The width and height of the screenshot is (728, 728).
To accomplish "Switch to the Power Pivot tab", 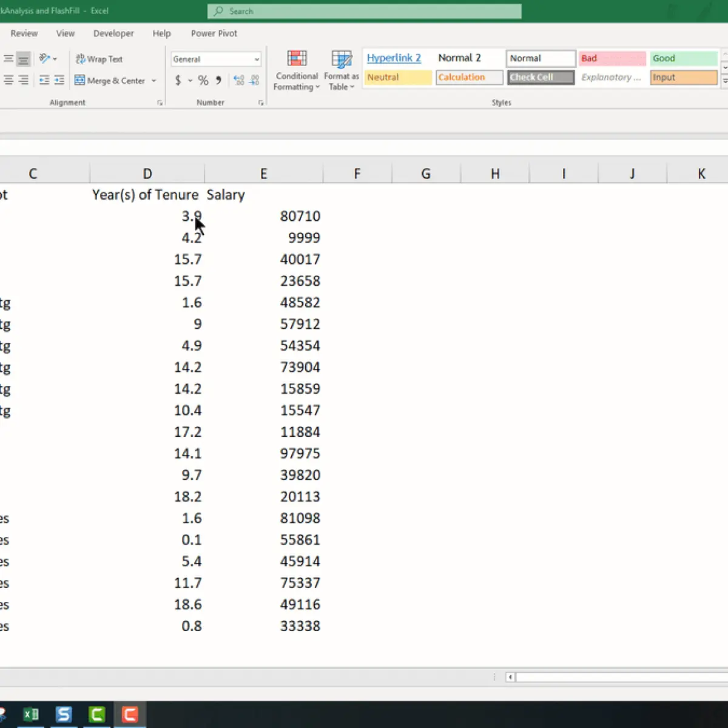I will coord(214,33).
